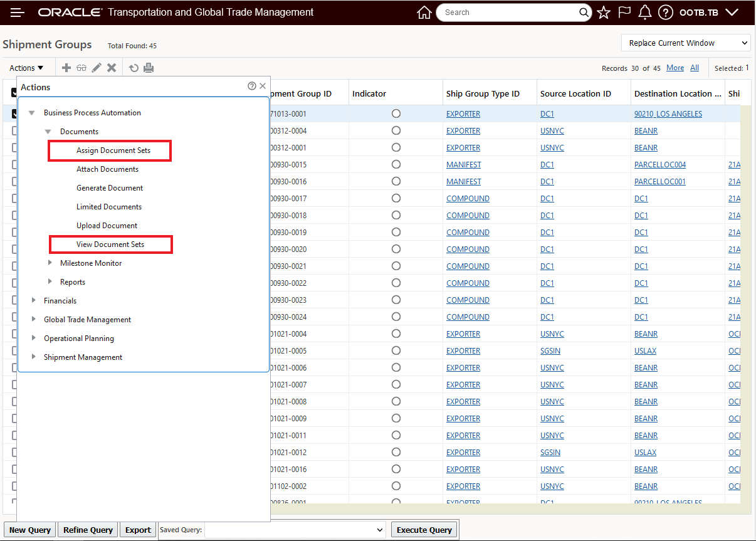Check the checkbox for the second row
The height and width of the screenshot is (541, 756).
[x=14, y=131]
